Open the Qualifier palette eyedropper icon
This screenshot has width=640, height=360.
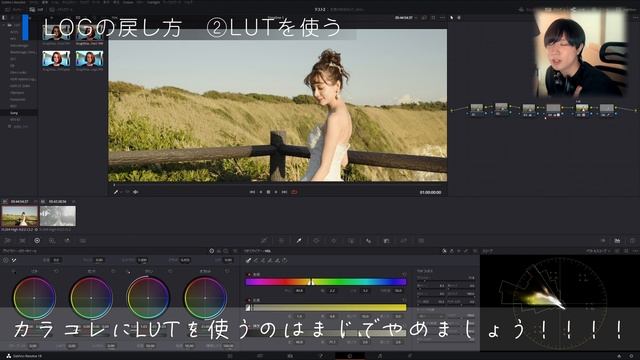[299, 241]
